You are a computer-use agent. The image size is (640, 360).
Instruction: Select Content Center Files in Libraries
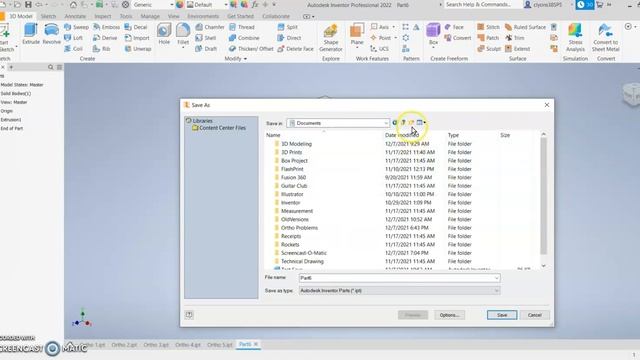click(219, 128)
